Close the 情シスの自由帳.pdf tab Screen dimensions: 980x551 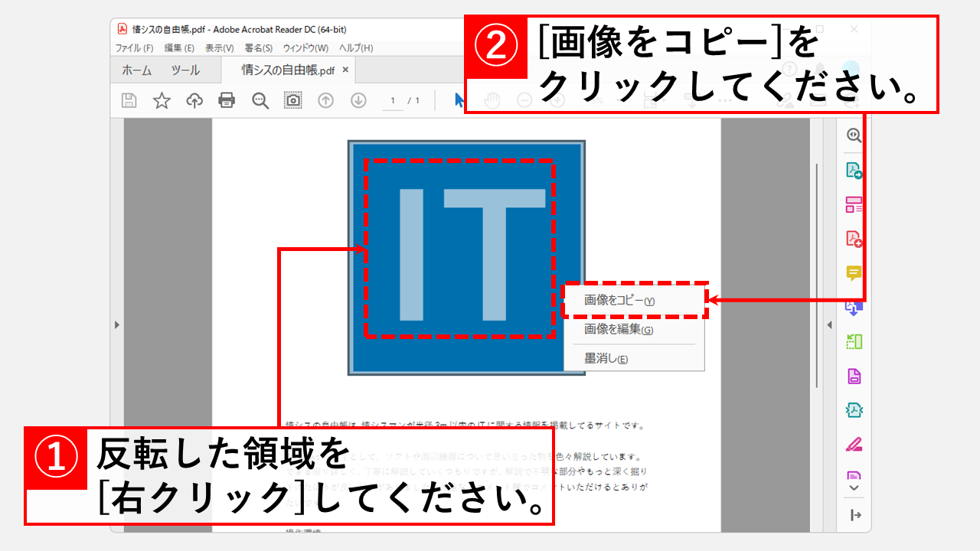(345, 70)
